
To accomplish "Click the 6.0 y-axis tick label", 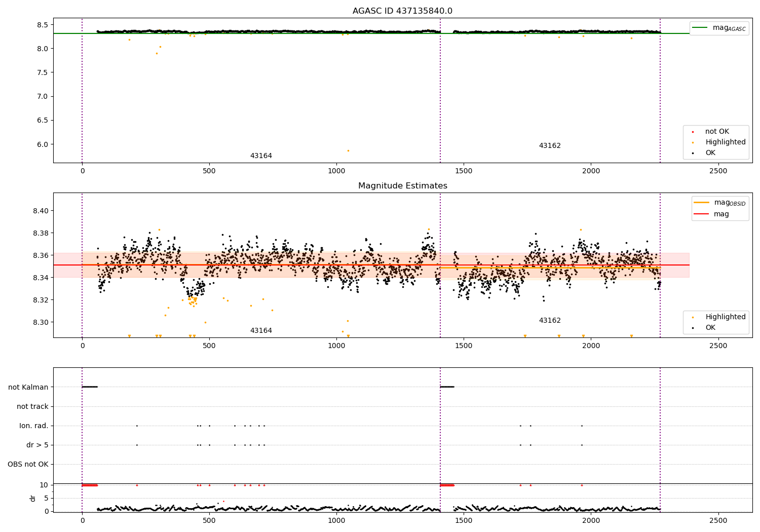I will [43, 144].
